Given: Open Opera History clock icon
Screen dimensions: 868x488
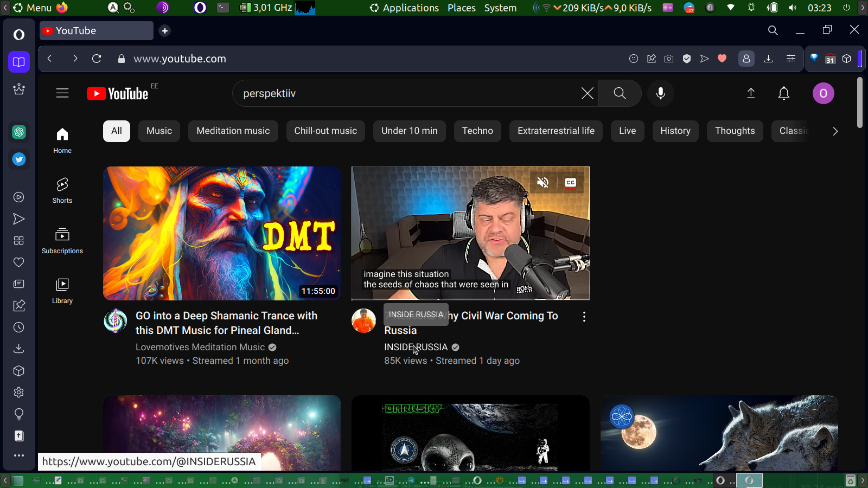Looking at the screenshot, I should pyautogui.click(x=19, y=328).
